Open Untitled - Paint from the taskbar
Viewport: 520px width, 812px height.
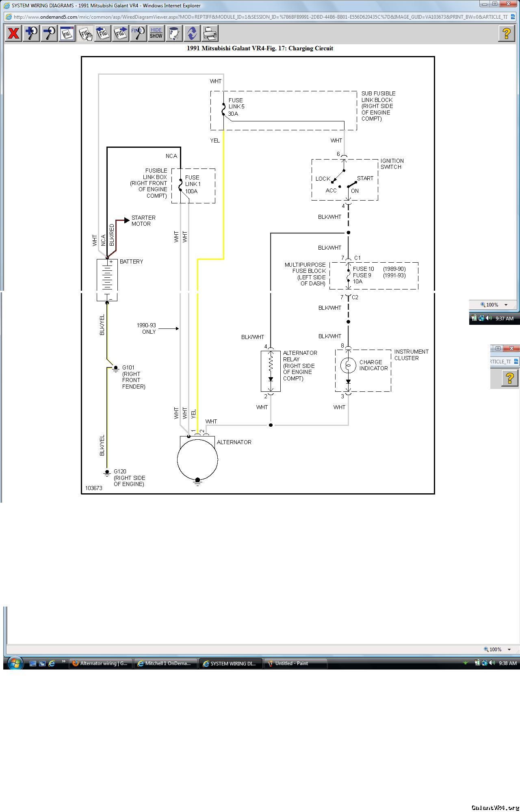point(295,663)
